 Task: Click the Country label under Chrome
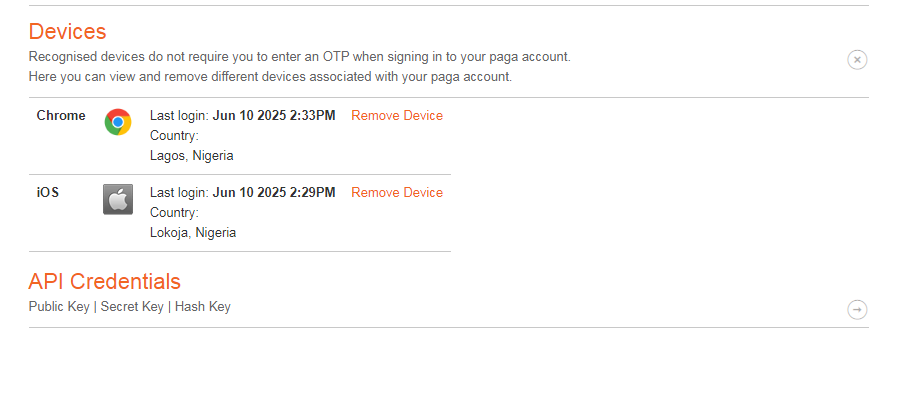174,136
